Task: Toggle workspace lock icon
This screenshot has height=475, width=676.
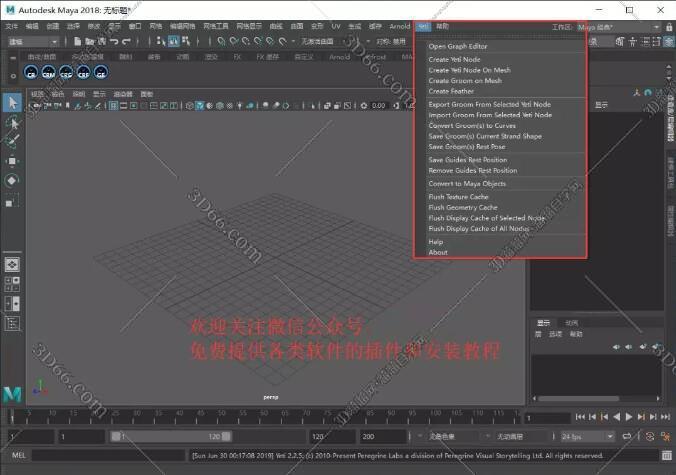Action: click(669, 27)
